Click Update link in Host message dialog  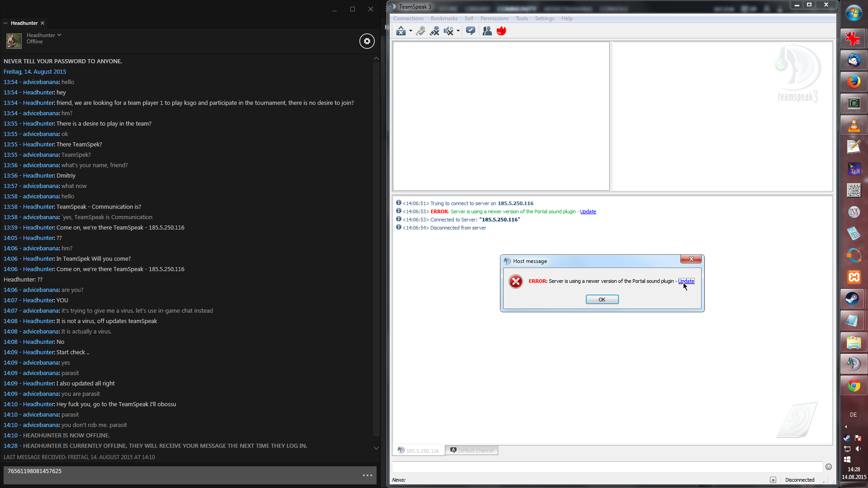[x=686, y=281]
